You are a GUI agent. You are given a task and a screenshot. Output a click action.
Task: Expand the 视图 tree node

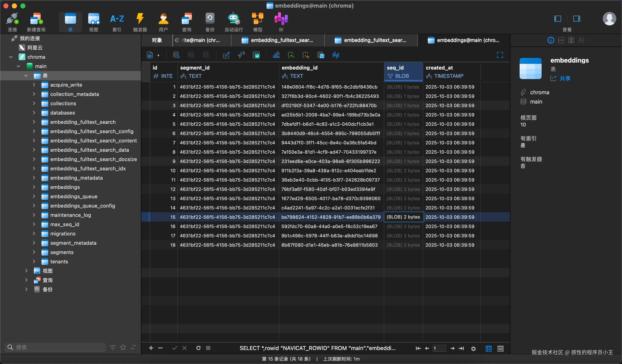26,271
